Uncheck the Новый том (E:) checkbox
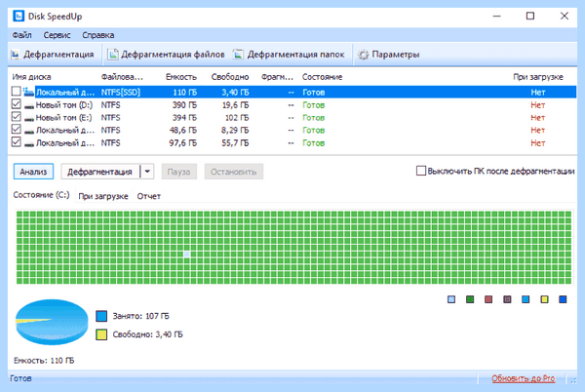The width and height of the screenshot is (585, 392). click(16, 116)
